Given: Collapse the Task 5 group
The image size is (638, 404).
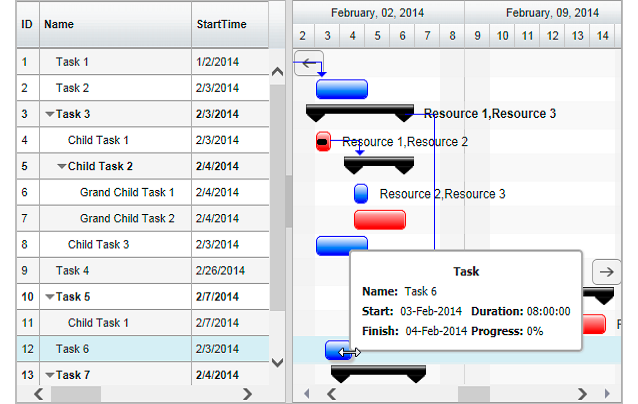Looking at the screenshot, I should click(x=50, y=297).
